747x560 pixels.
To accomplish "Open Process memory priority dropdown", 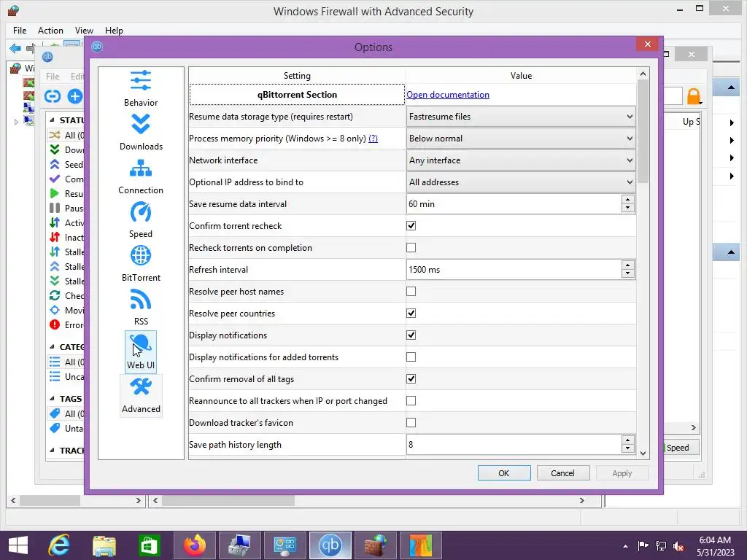I will 521,139.
